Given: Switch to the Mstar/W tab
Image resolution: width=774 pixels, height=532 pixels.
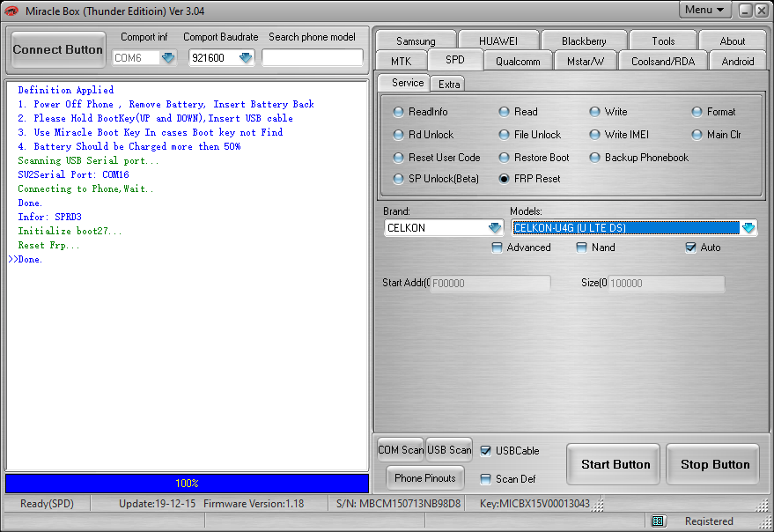Looking at the screenshot, I should point(586,62).
